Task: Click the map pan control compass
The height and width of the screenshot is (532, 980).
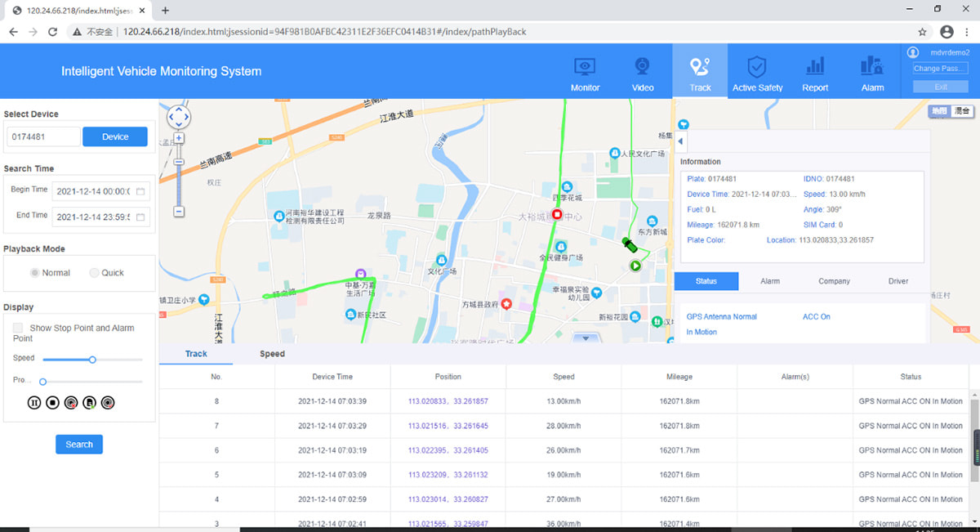Action: [179, 117]
